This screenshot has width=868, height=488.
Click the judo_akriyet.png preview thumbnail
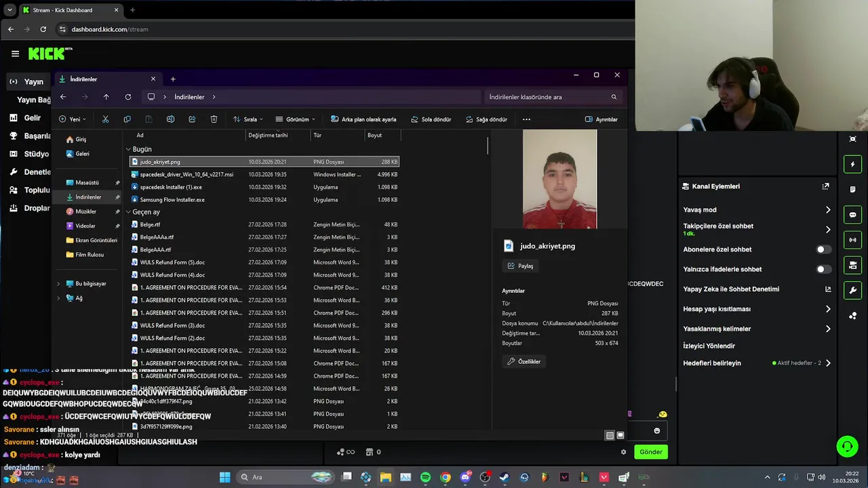click(560, 180)
